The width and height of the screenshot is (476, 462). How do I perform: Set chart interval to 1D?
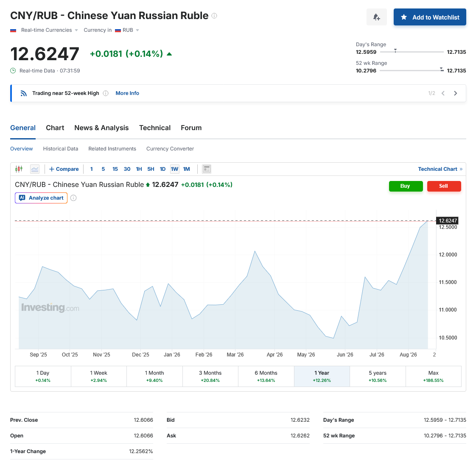click(x=163, y=169)
